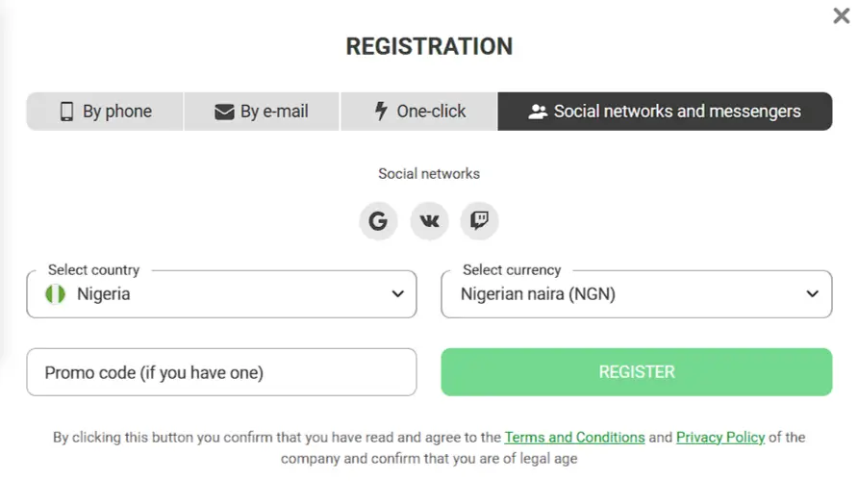Click the envelope icon in the e-mail tab
Screen dimensions: 858x504
click(x=224, y=112)
